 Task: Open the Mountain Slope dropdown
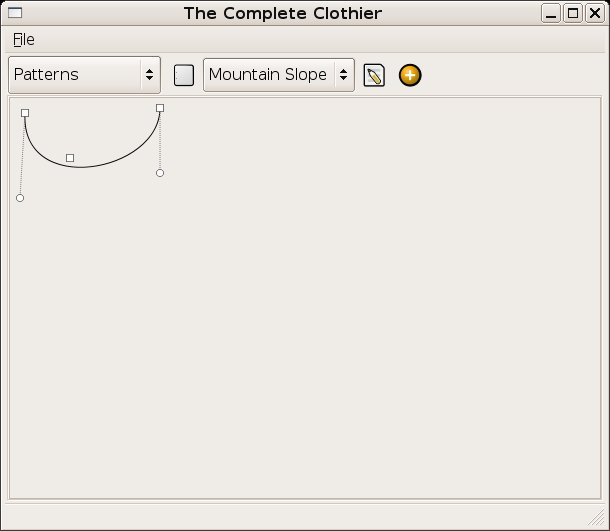[x=279, y=75]
